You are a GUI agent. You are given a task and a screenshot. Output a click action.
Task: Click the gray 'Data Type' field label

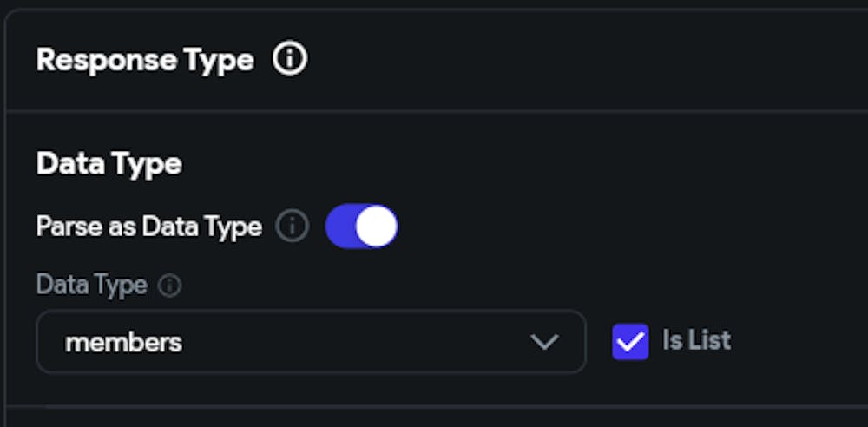[x=92, y=286]
